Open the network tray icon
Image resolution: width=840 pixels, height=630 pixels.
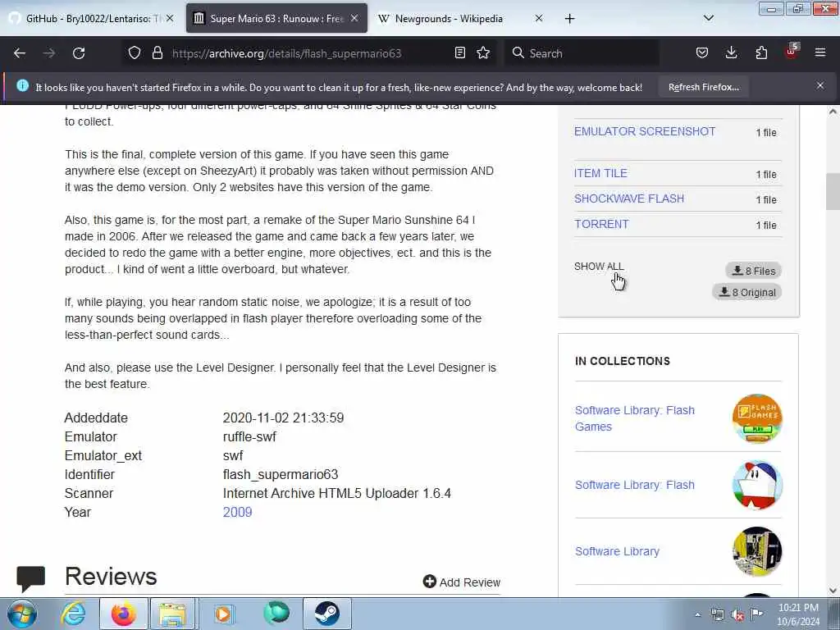[x=717, y=615]
